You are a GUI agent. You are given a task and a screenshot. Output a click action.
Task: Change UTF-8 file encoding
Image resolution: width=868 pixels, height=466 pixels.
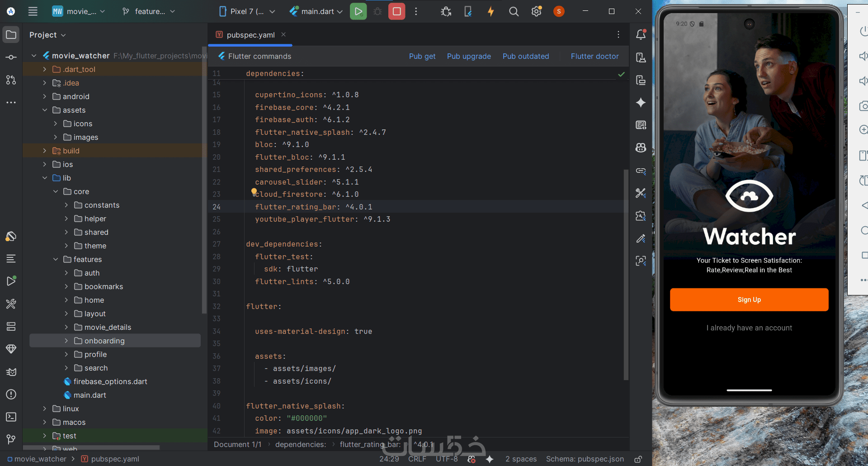point(447,459)
